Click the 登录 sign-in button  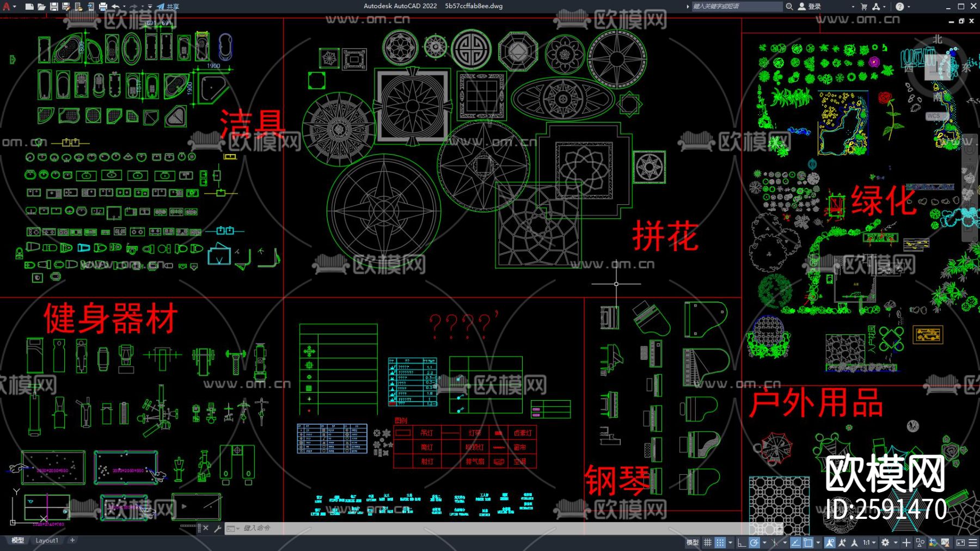point(810,7)
